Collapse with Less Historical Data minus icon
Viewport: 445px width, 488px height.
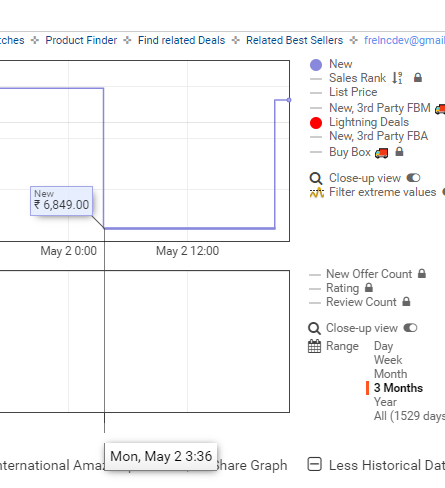(314, 464)
